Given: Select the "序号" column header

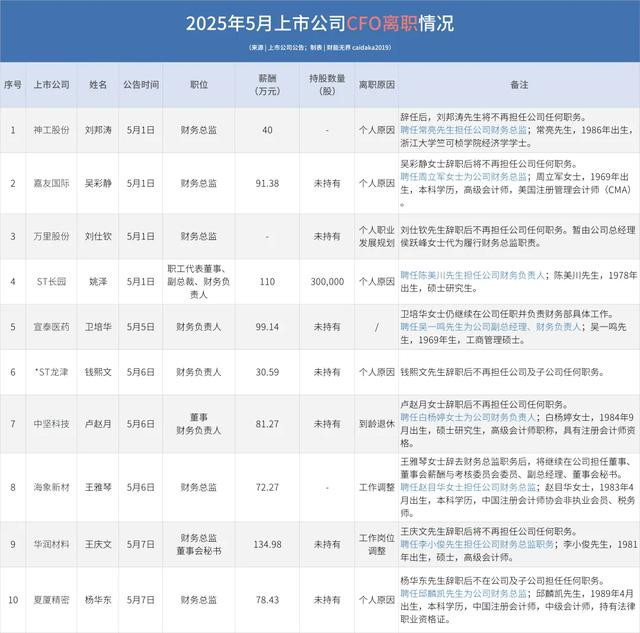Looking at the screenshot, I should (13, 85).
